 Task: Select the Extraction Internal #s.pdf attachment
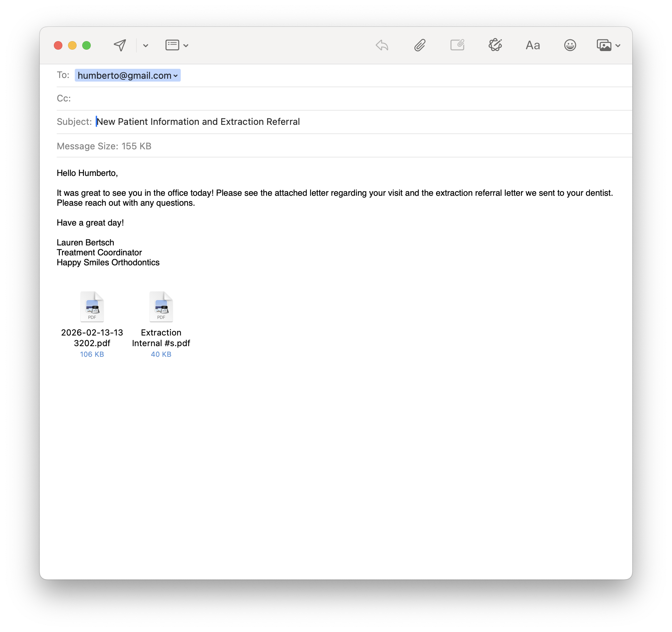[x=161, y=324]
